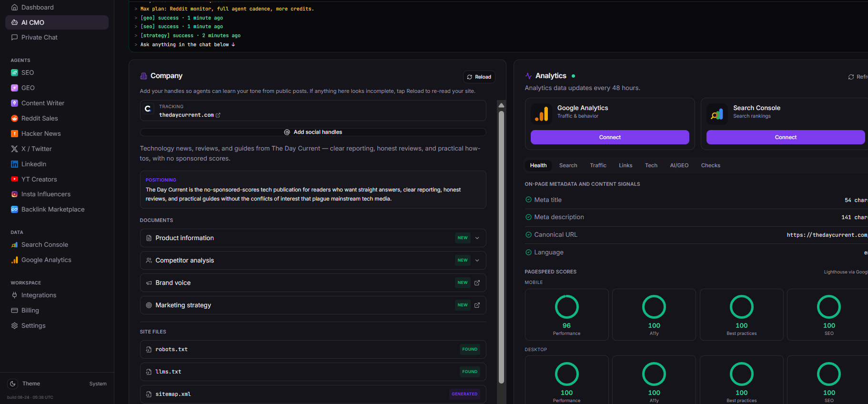Screen dimensions: 868x404
Task: Switch to the AI/GEO tab
Action: (679, 165)
